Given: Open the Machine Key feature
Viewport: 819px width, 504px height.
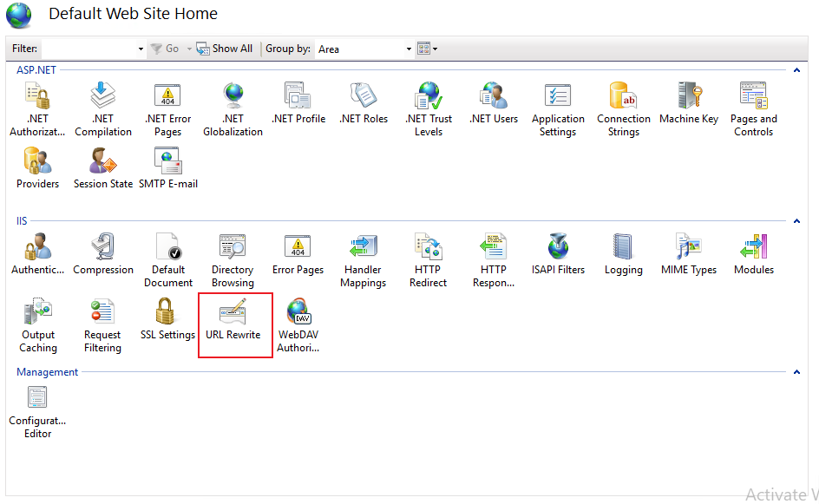Looking at the screenshot, I should click(688, 103).
